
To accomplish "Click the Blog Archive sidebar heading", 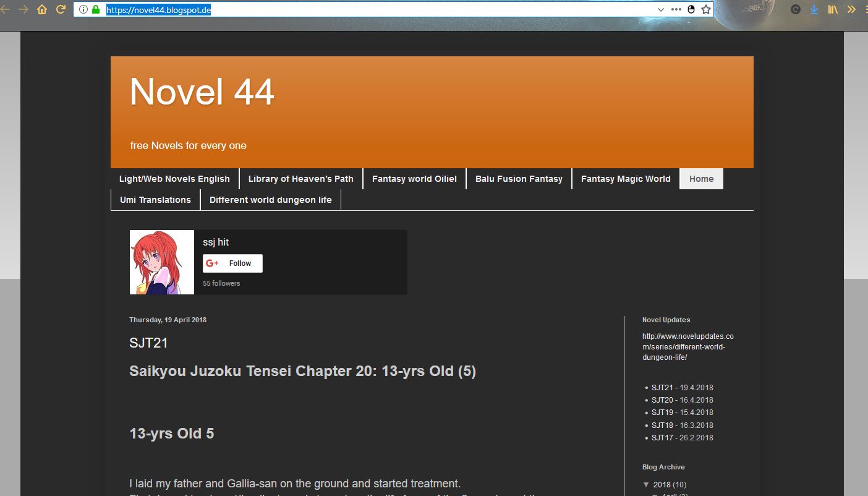I will pos(663,467).
